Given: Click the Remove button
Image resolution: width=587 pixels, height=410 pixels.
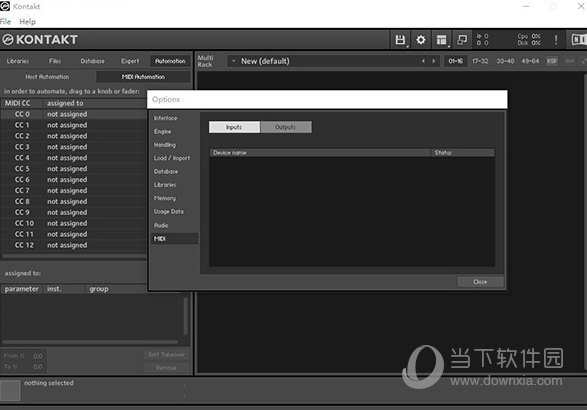Looking at the screenshot, I should (x=167, y=368).
